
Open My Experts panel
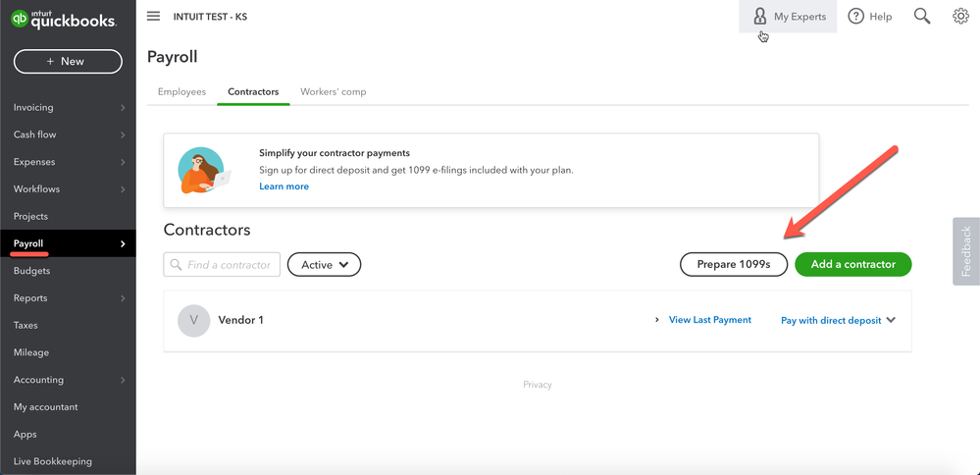point(788,17)
